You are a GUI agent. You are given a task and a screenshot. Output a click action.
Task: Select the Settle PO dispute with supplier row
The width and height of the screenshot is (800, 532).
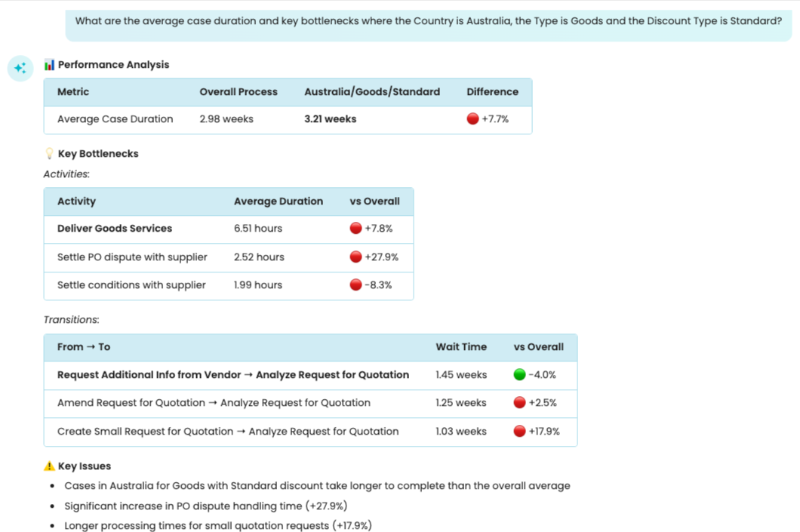(132, 257)
